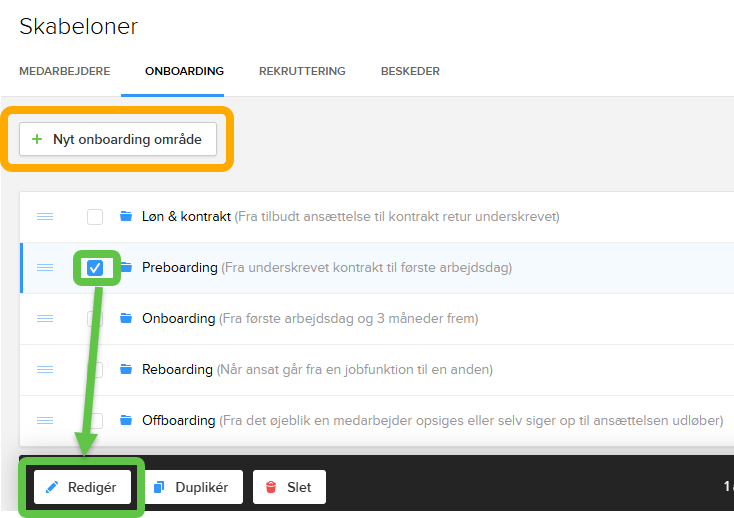Click the green plus icon for new area
The height and width of the screenshot is (518, 734).
pos(37,139)
